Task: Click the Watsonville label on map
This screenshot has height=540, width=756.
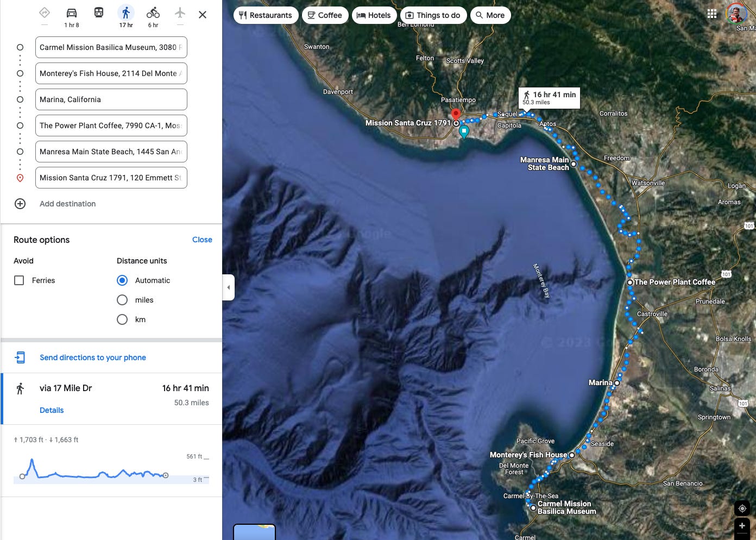Action: (x=648, y=183)
